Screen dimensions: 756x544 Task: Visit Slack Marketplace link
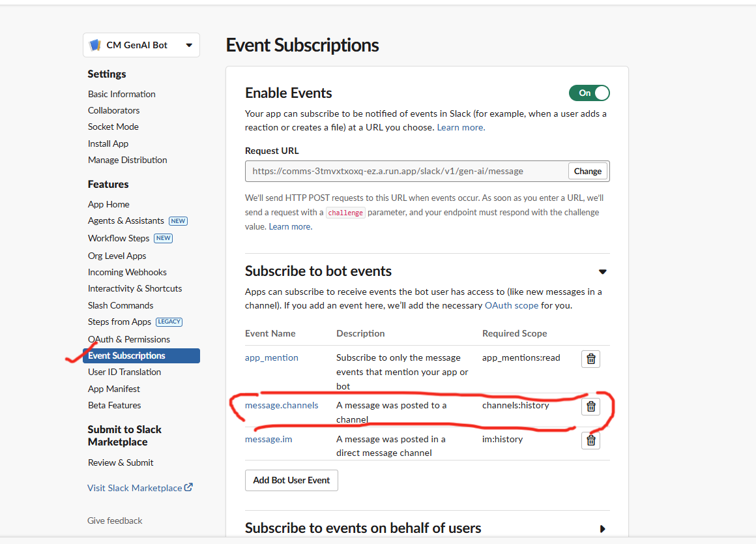pyautogui.click(x=134, y=488)
